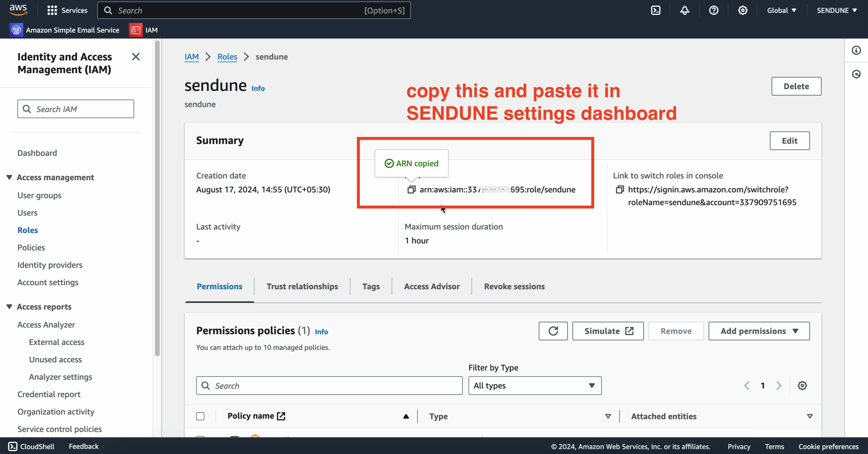Click the IAM breadcrumb link
This screenshot has height=454, width=868.
tap(192, 57)
